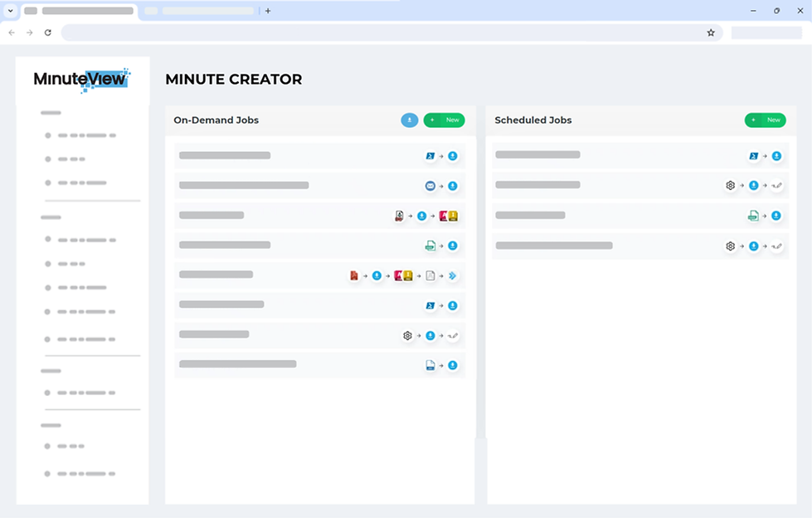Toggle the bookmark star in the address bar
812x518 pixels.
711,32
